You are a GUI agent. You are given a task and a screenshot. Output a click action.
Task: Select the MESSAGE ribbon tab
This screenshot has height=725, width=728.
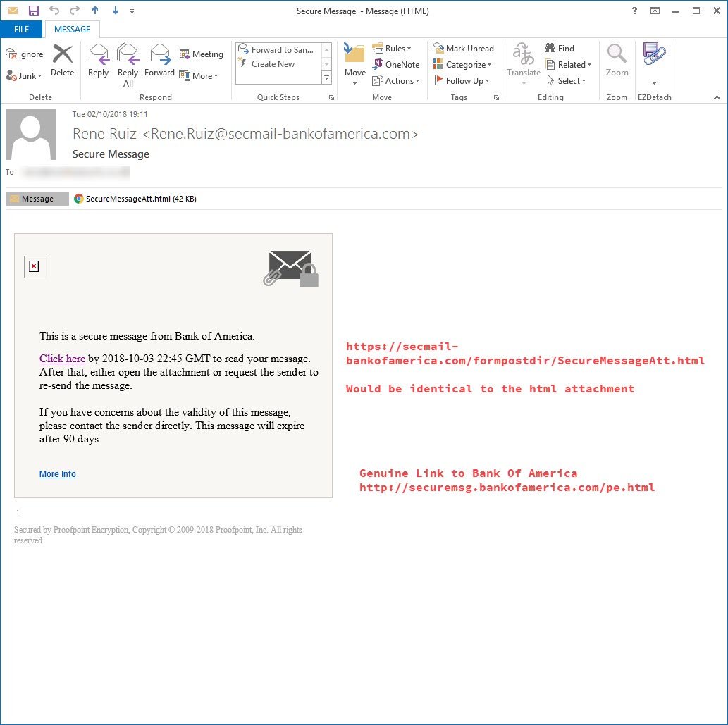(x=72, y=29)
